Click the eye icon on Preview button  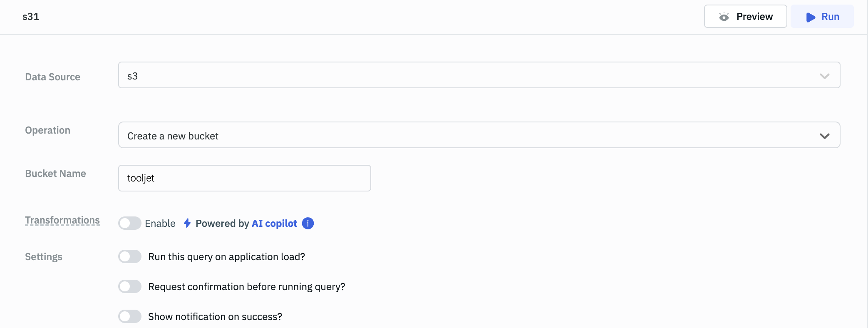point(724,17)
